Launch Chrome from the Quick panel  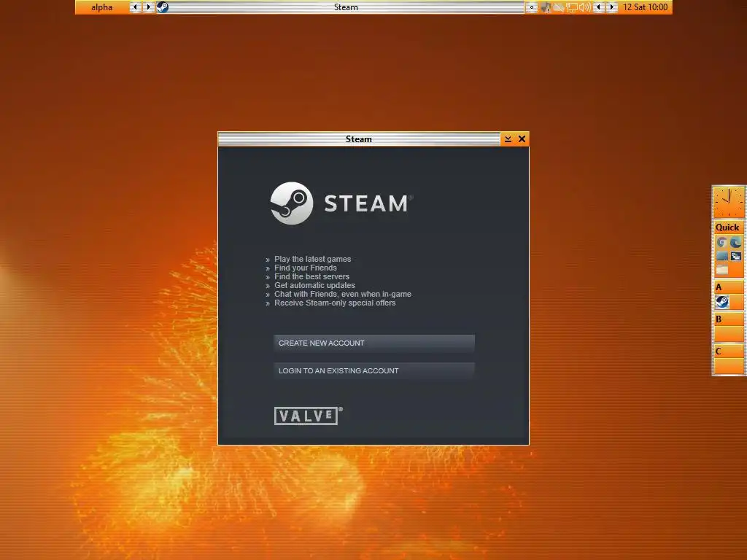click(721, 243)
